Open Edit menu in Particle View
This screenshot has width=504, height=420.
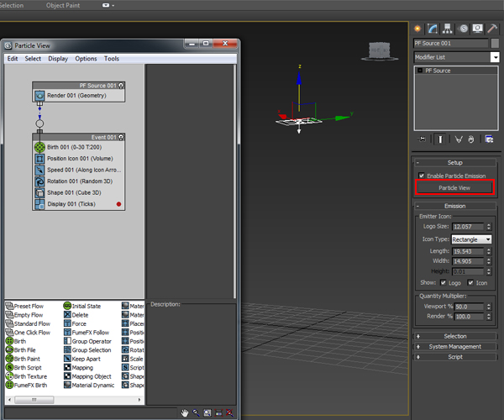click(x=13, y=59)
